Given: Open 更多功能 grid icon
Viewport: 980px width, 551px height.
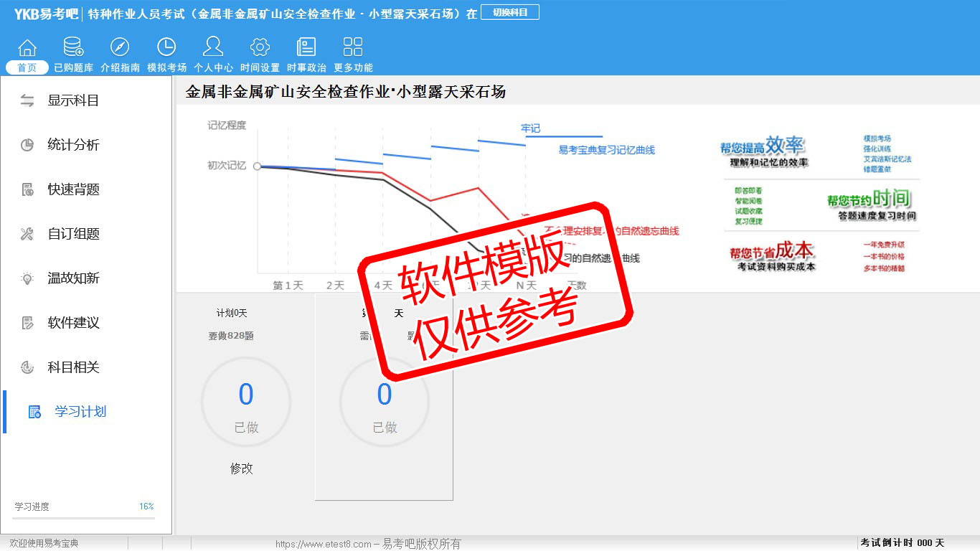Looking at the screenshot, I should (x=353, y=48).
